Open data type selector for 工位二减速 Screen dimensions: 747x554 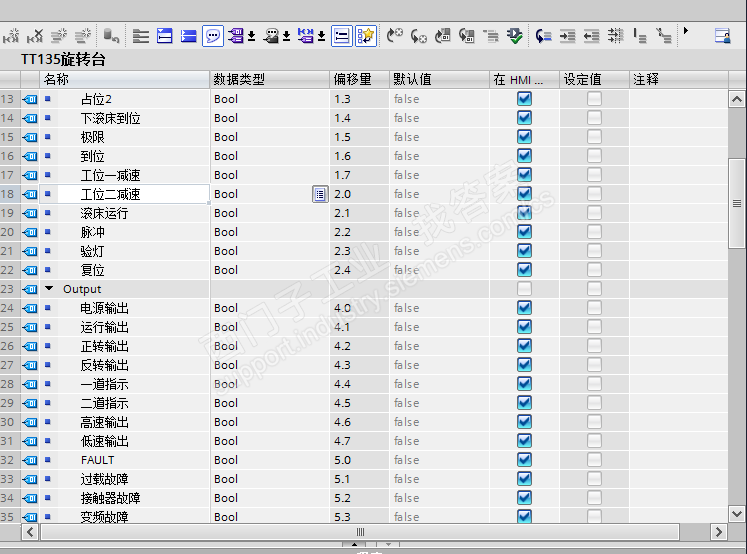[x=320, y=194]
